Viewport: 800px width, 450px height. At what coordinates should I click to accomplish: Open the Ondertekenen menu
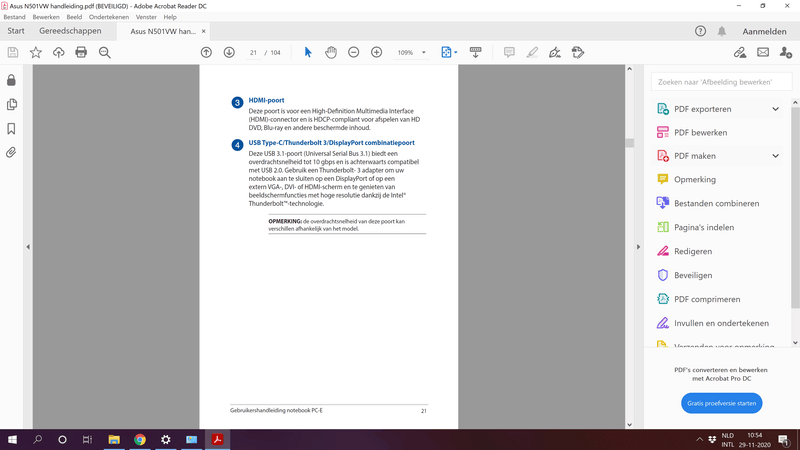109,17
